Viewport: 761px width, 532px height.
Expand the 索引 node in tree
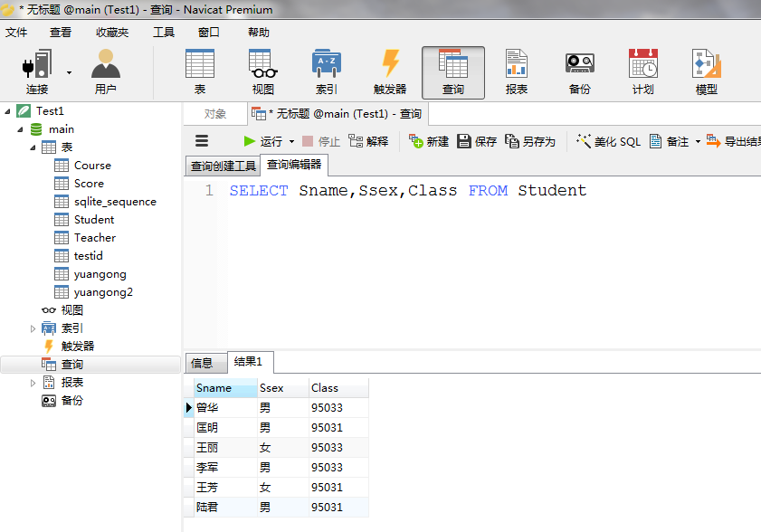point(33,328)
